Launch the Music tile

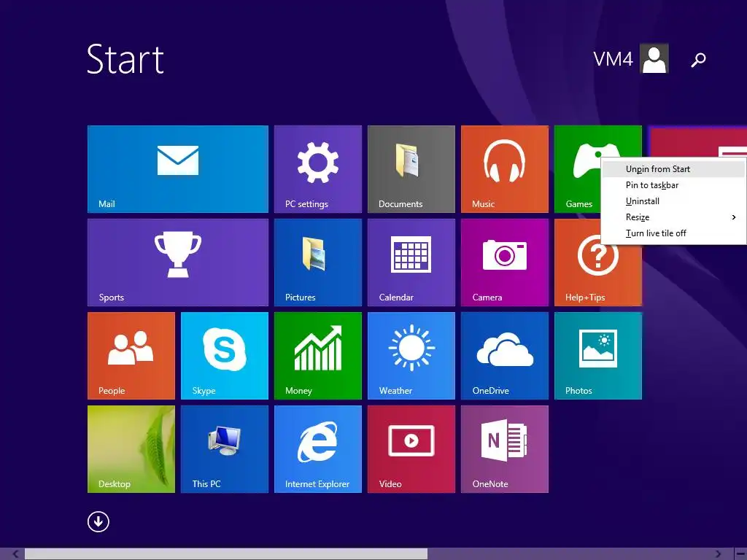click(505, 169)
